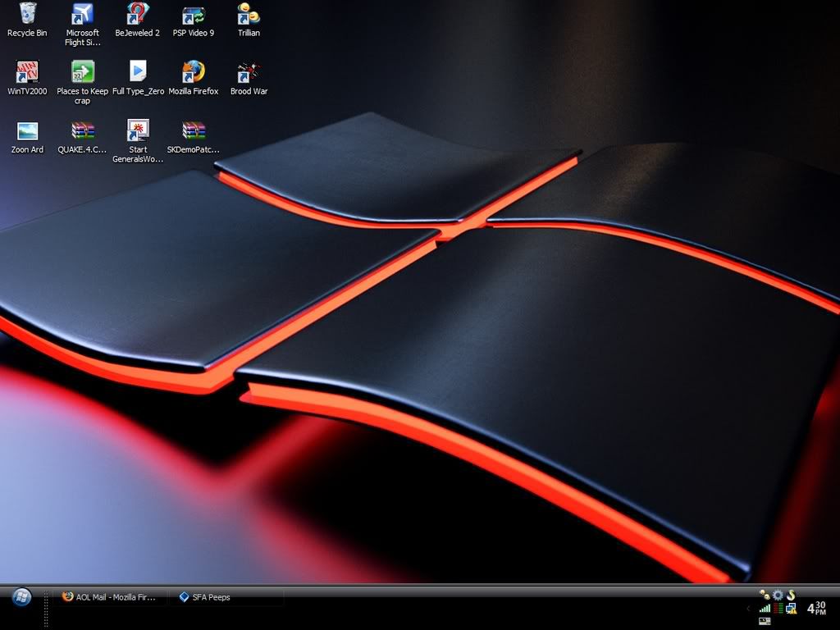This screenshot has width=840, height=630.
Task: Select the QUAKE.4.C... archive file
Action: pyautogui.click(x=83, y=137)
